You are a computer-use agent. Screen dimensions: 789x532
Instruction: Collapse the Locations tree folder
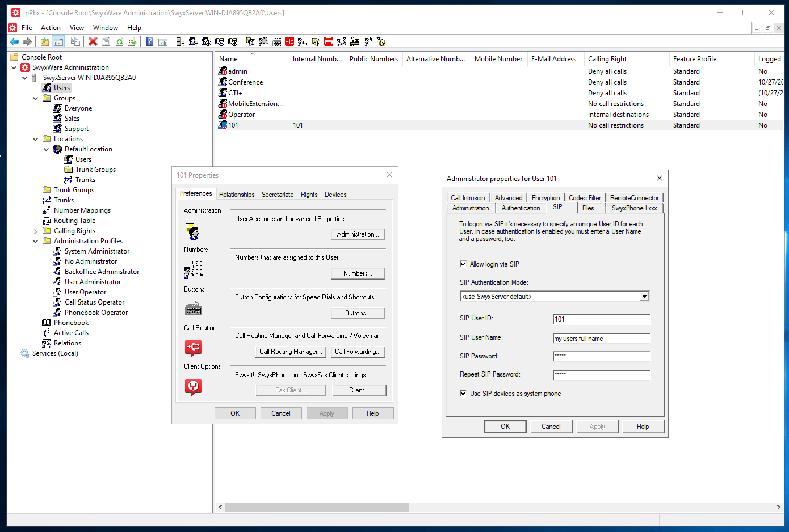pyautogui.click(x=35, y=139)
